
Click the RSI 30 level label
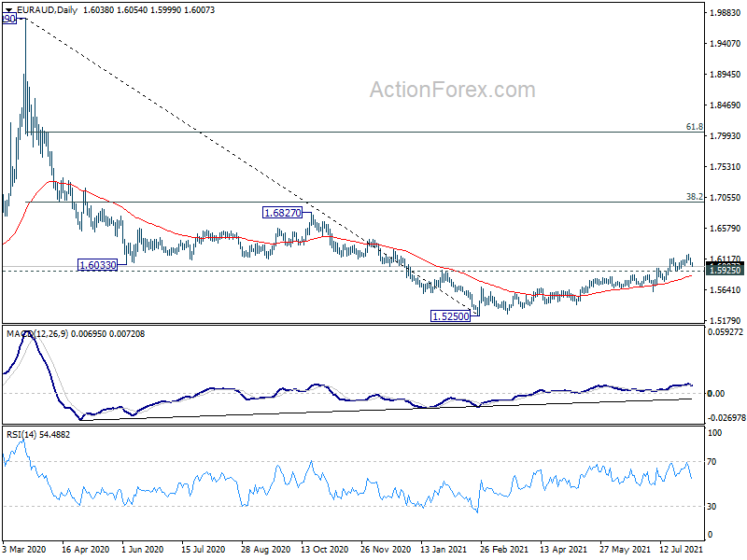click(712, 506)
